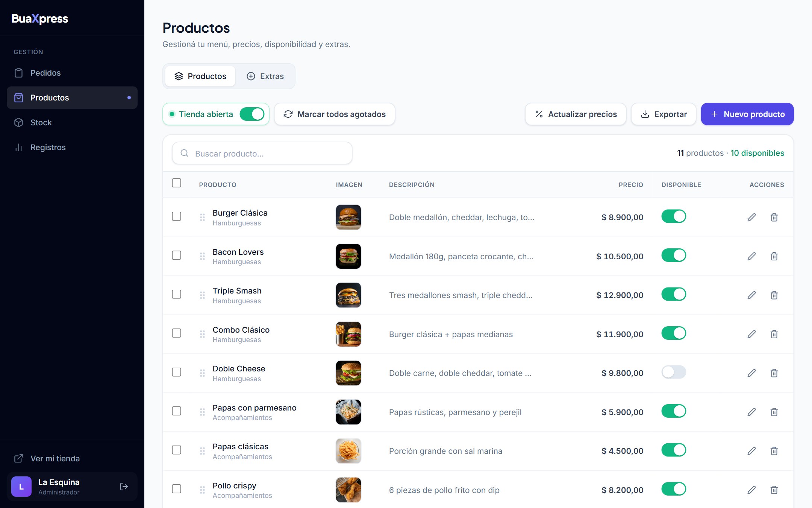The height and width of the screenshot is (508, 812).
Task: Click the pencil icon for Bacon Lovers
Action: coord(751,256)
